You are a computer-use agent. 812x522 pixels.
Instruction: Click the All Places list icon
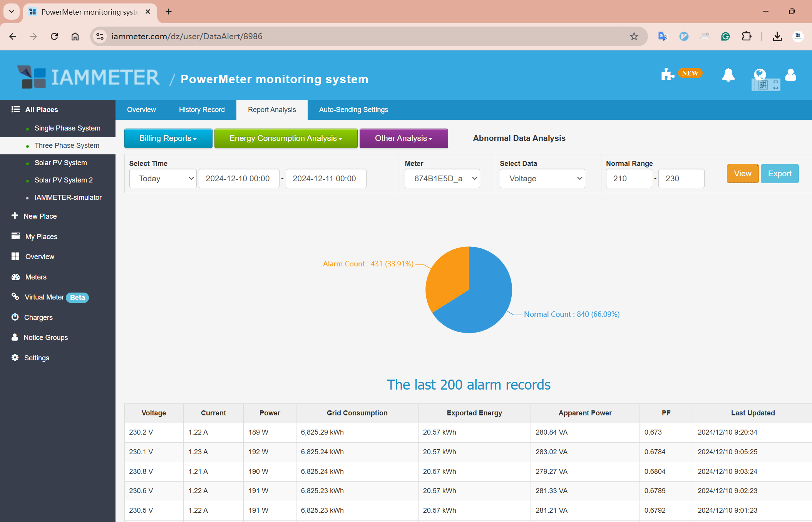point(15,109)
